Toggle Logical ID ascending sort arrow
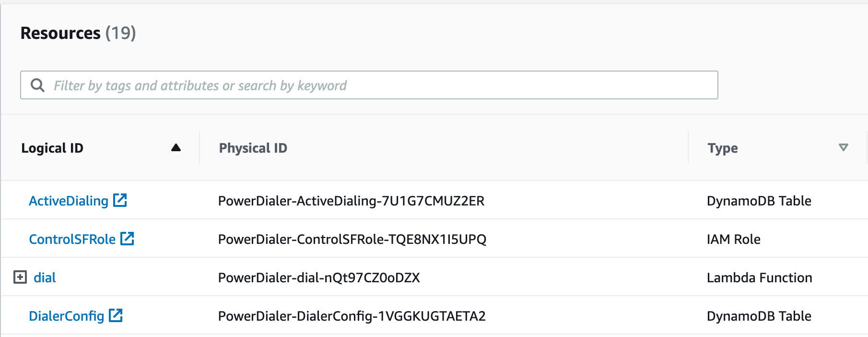The image size is (868, 337). (x=176, y=148)
